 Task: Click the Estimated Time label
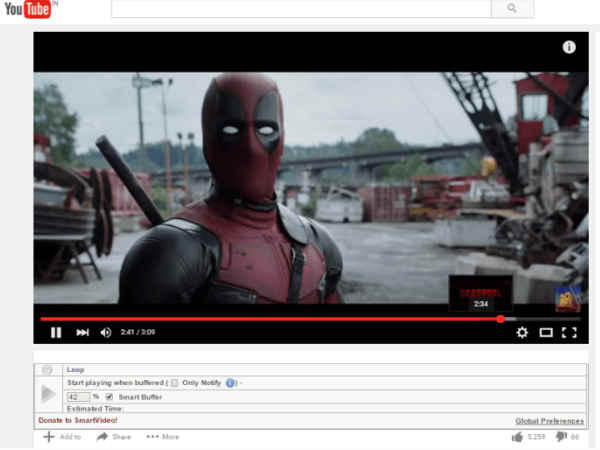point(94,409)
